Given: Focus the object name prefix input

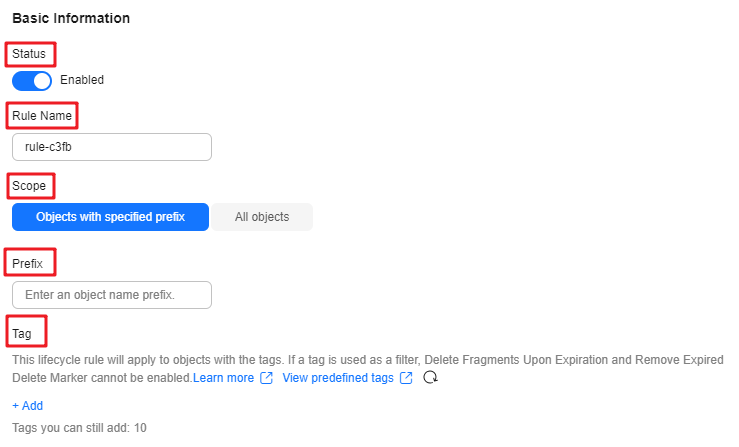Looking at the screenshot, I should [112, 295].
